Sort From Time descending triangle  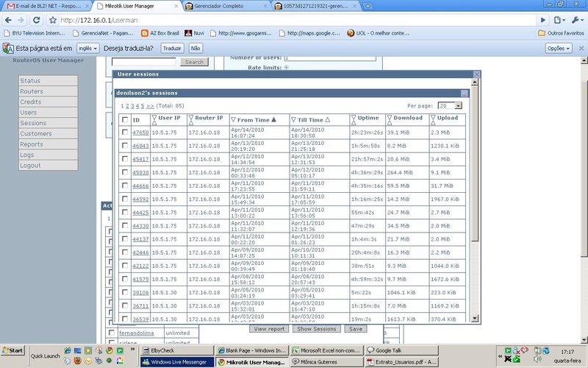pos(233,120)
